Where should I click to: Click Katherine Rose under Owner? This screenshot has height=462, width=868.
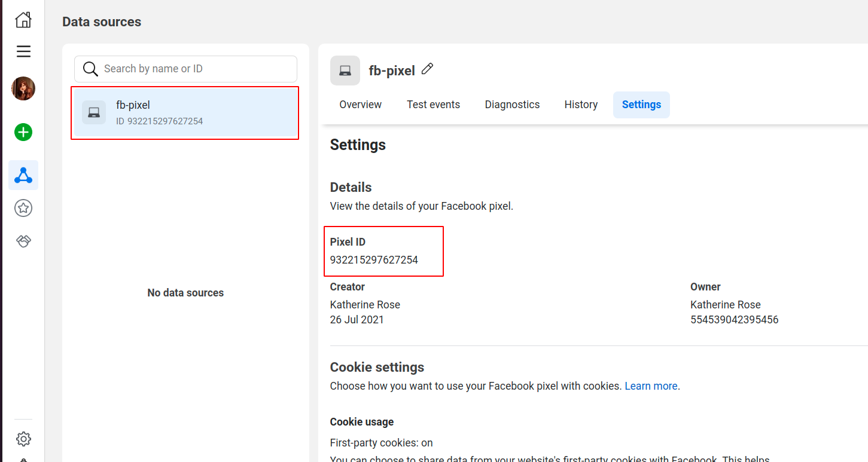(x=725, y=305)
